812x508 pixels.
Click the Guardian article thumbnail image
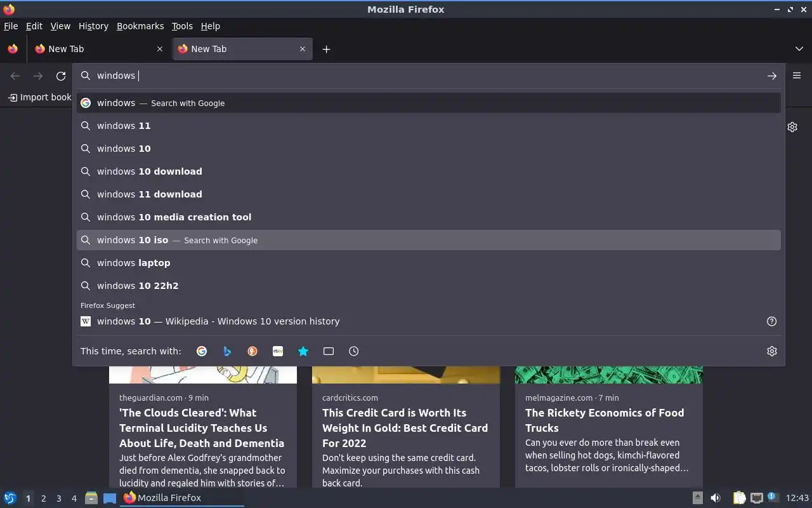(203, 375)
